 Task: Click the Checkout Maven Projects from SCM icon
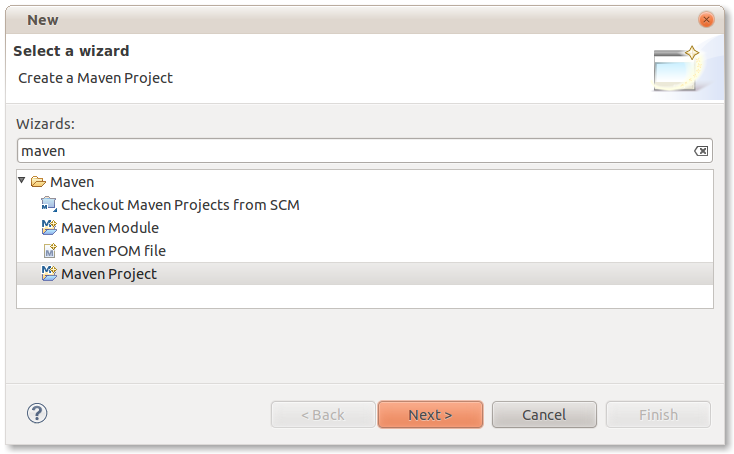49,205
